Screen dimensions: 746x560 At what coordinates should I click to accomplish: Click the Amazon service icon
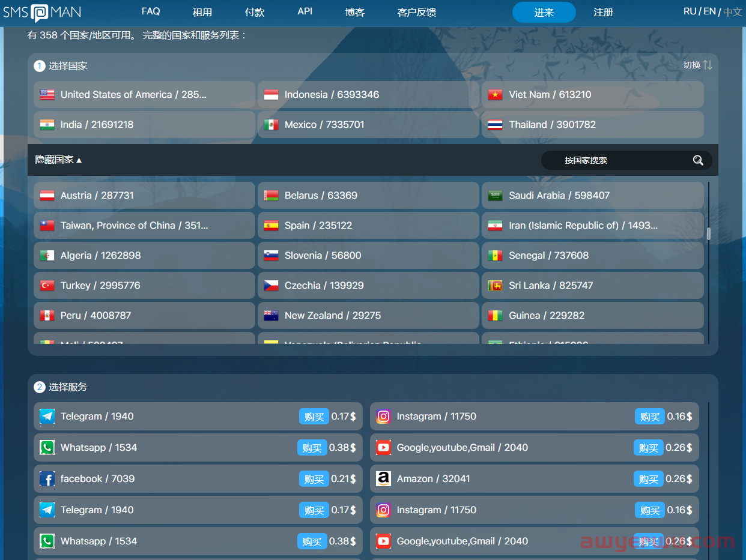(383, 479)
